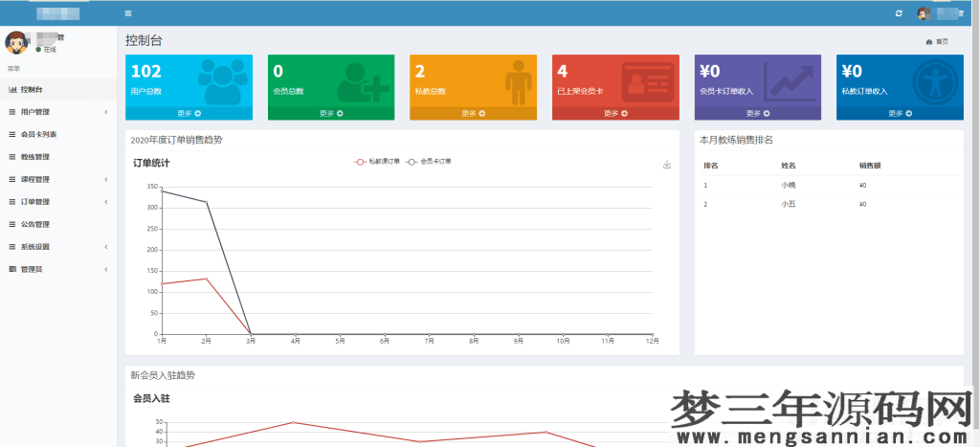
Task: Click the 1月 data point of 会员卡订单 line
Action: 162,191
